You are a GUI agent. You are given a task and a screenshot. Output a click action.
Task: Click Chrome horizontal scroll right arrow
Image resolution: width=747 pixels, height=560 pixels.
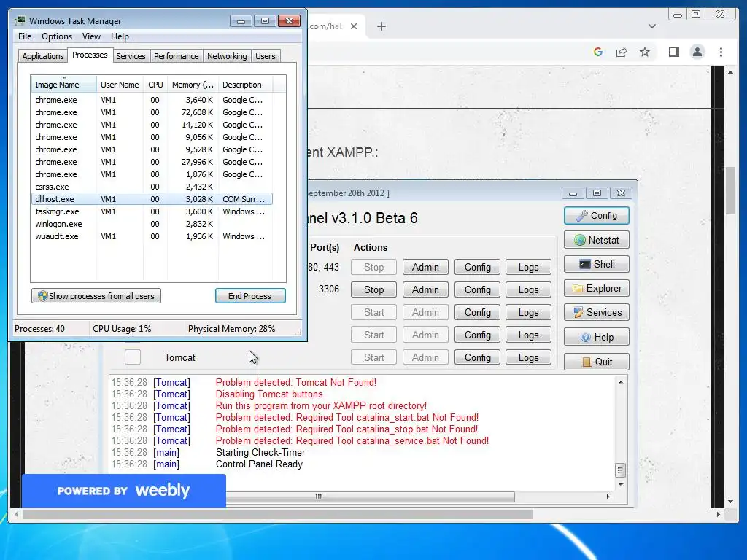click(719, 514)
